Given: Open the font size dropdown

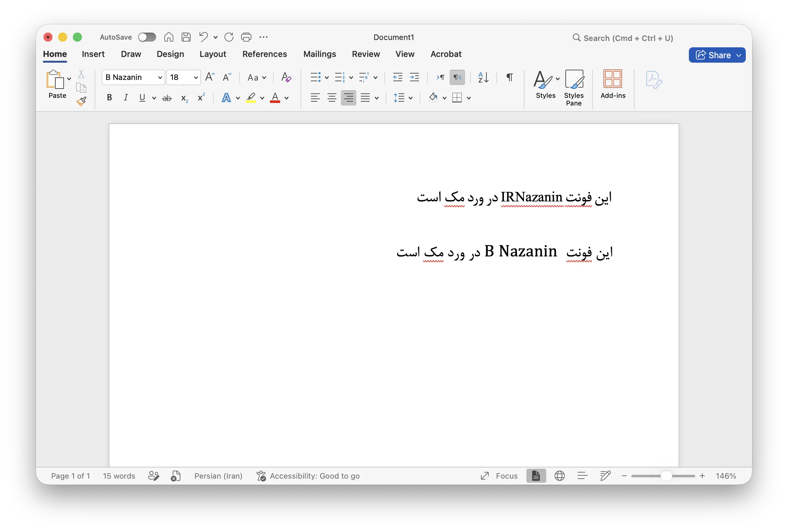Looking at the screenshot, I should tap(196, 78).
